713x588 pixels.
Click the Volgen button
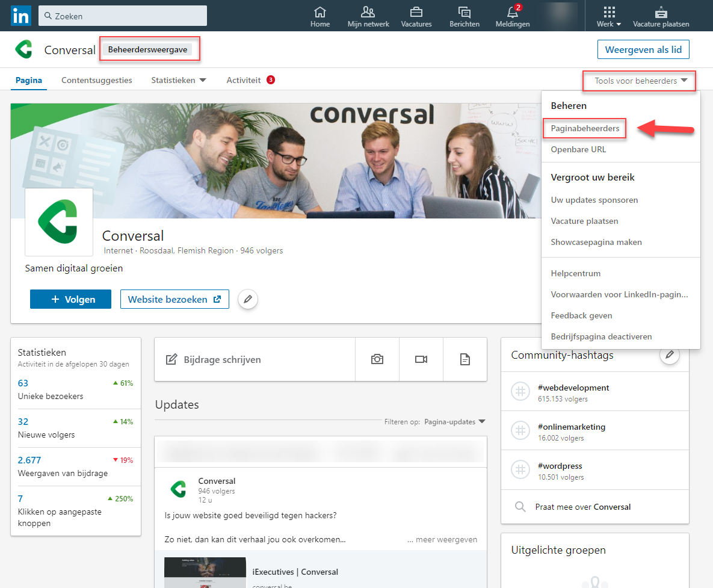(70, 299)
